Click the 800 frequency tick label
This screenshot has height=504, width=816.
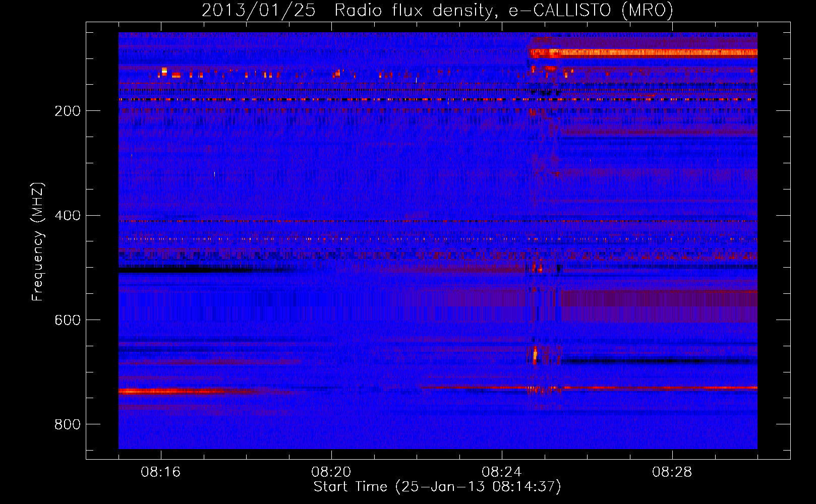68,424
